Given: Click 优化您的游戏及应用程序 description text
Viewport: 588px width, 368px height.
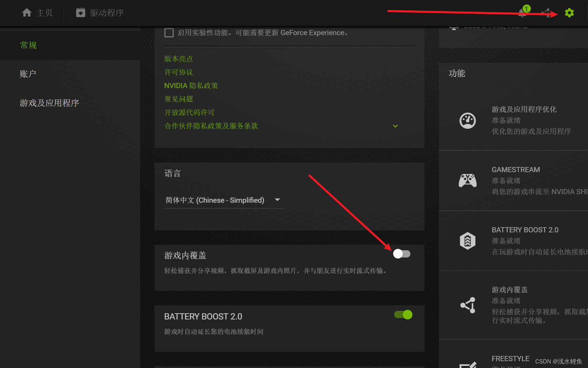Looking at the screenshot, I should pos(531,132).
